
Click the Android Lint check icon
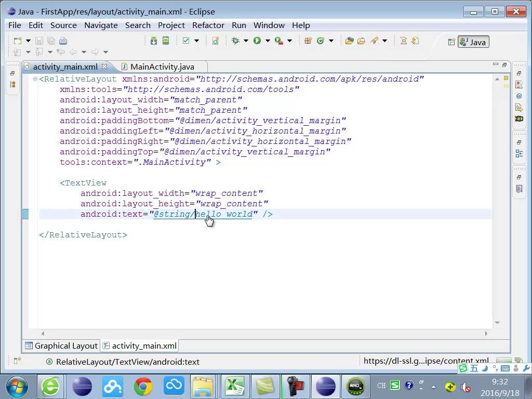186,41
